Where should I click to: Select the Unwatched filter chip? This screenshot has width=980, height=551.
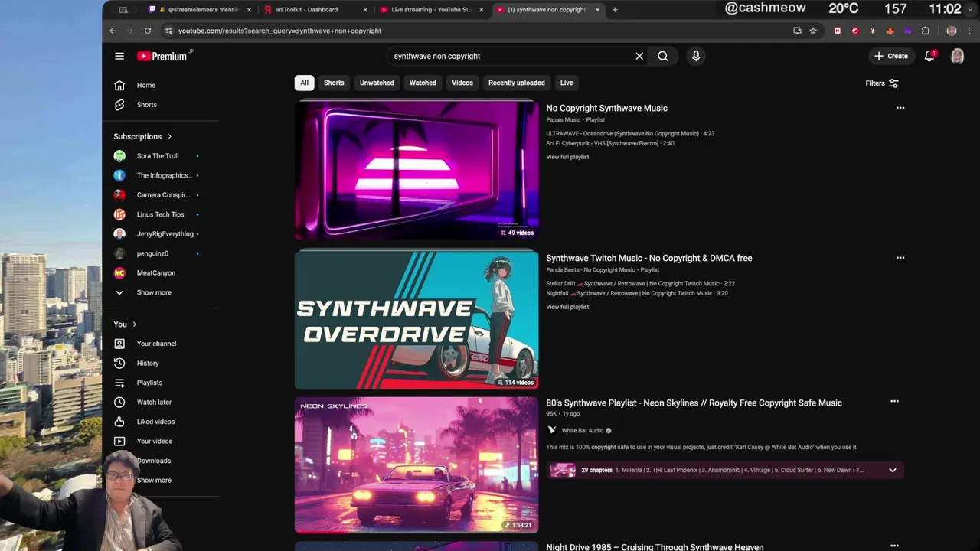point(377,83)
